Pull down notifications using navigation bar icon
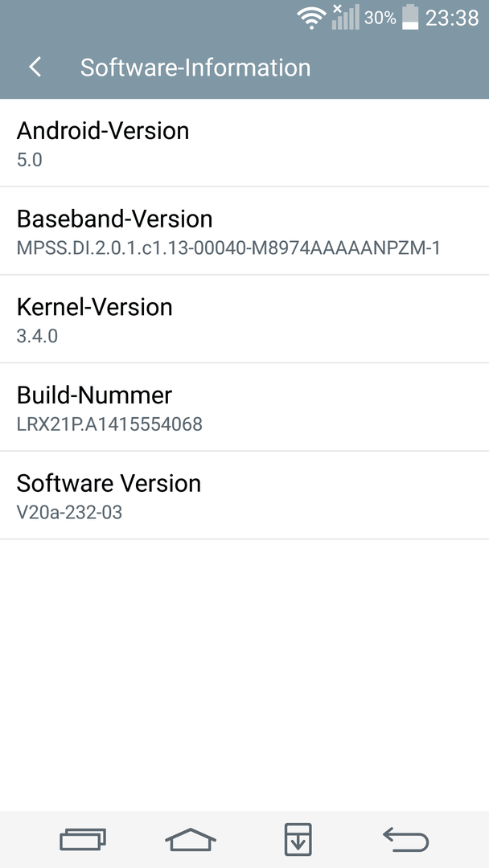This screenshot has width=489, height=868. coord(298,839)
